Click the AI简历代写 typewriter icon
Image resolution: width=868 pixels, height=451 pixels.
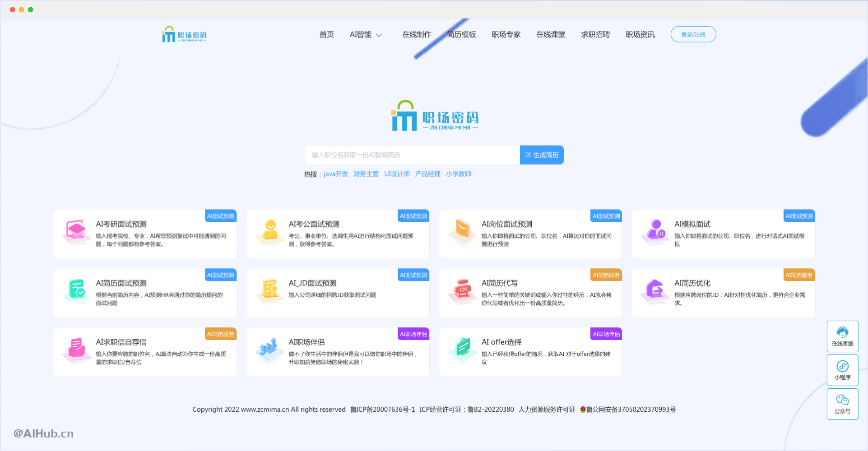click(462, 290)
